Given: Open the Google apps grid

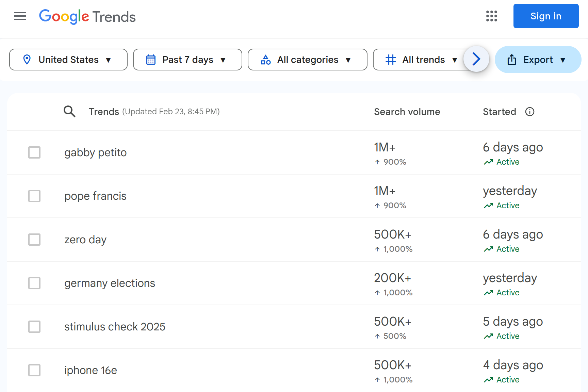Looking at the screenshot, I should pyautogui.click(x=491, y=16).
